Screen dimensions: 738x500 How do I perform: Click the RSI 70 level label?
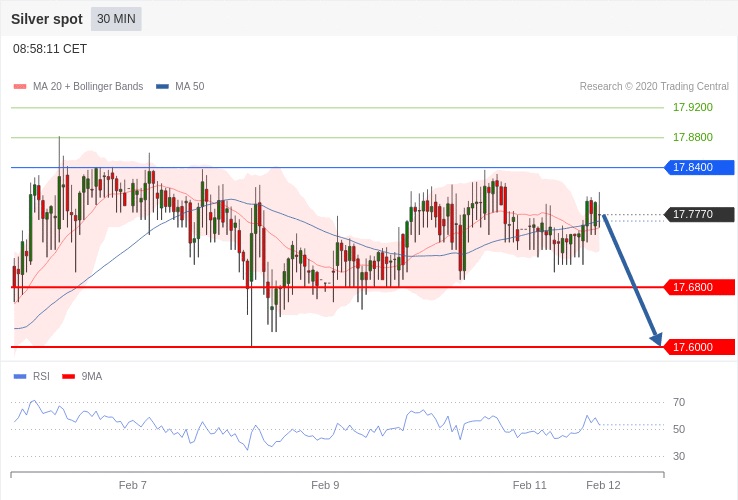pyautogui.click(x=679, y=403)
